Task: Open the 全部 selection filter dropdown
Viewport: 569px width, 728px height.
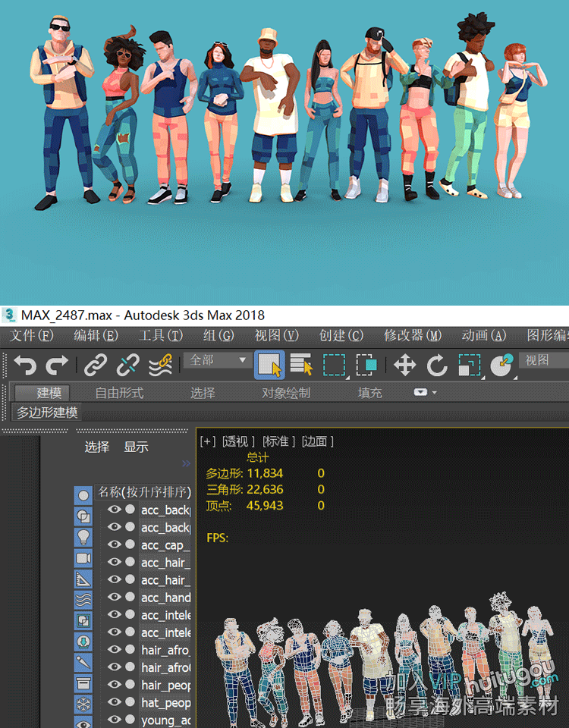Action: click(217, 360)
